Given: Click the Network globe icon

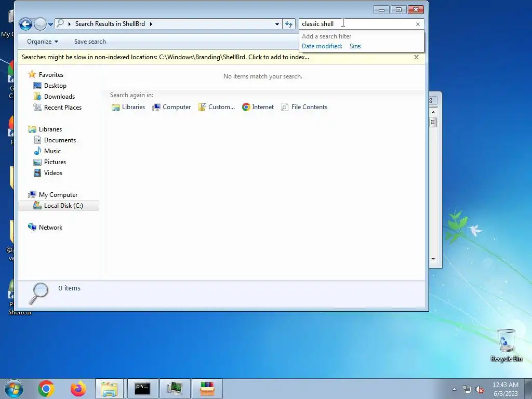Looking at the screenshot, I should click(x=32, y=227).
